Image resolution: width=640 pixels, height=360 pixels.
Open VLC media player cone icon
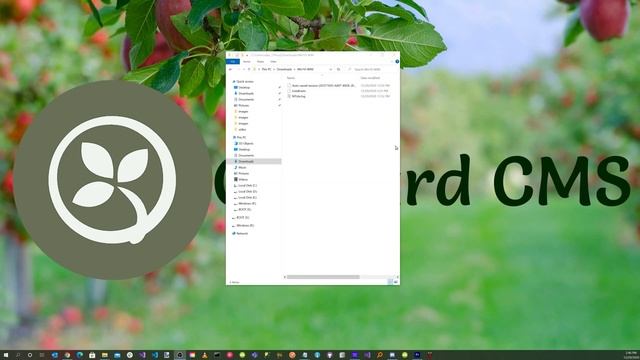[204, 355]
